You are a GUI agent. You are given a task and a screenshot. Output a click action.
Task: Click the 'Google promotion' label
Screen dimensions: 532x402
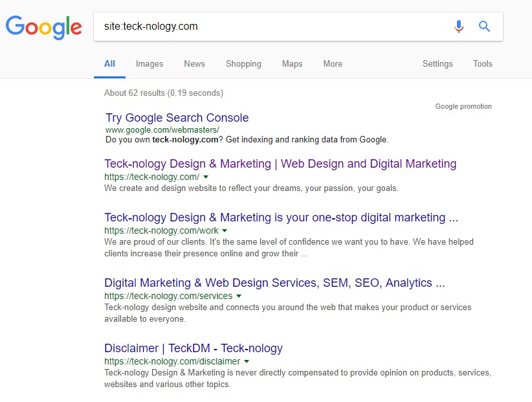coord(463,107)
